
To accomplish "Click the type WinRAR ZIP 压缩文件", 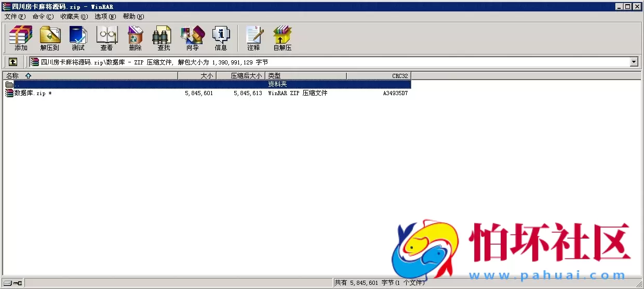I will pyautogui.click(x=298, y=94).
